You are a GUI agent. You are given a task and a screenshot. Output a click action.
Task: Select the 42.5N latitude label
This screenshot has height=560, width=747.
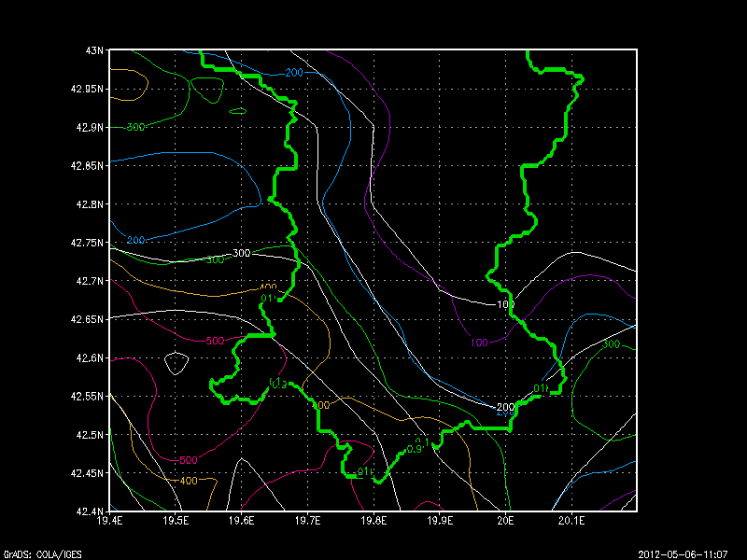point(90,435)
